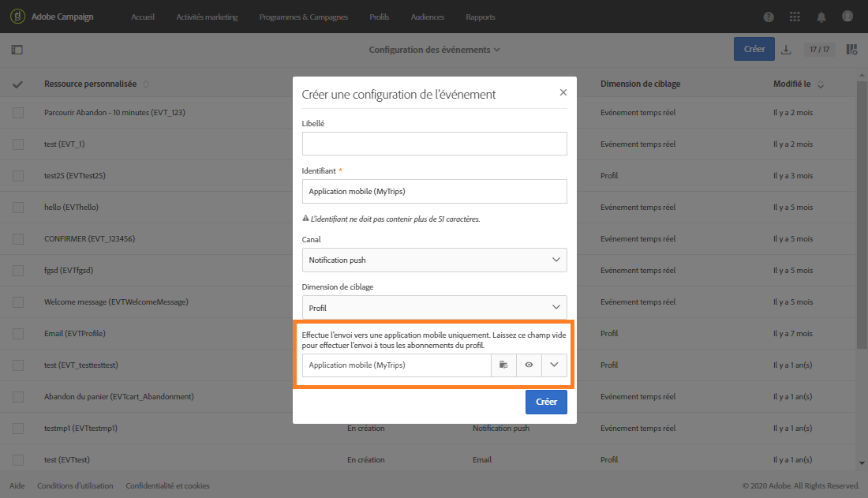
Task: Select checkbox for test (EVT_1) row
Action: click(x=18, y=144)
